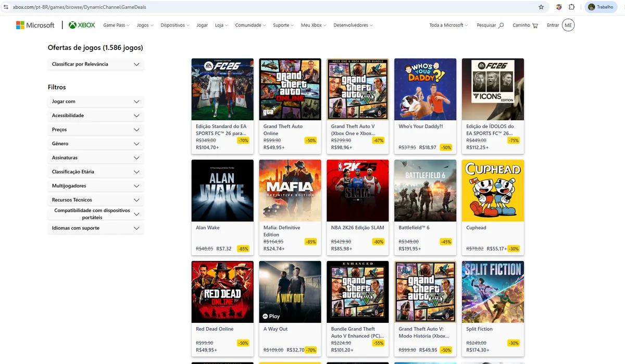
Task: Expand the Jogar com filter
Action: pos(96,102)
